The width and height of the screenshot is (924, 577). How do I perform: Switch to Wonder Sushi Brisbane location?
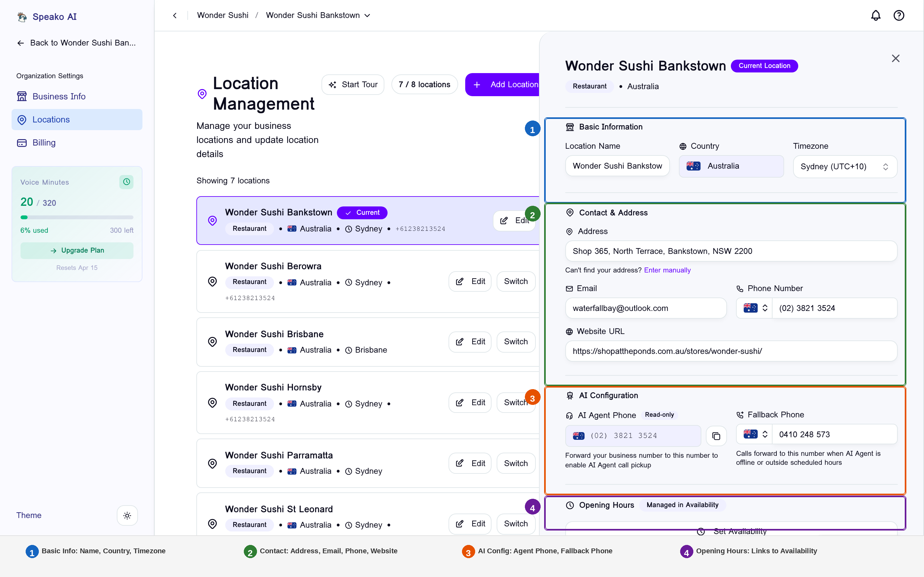[516, 341]
